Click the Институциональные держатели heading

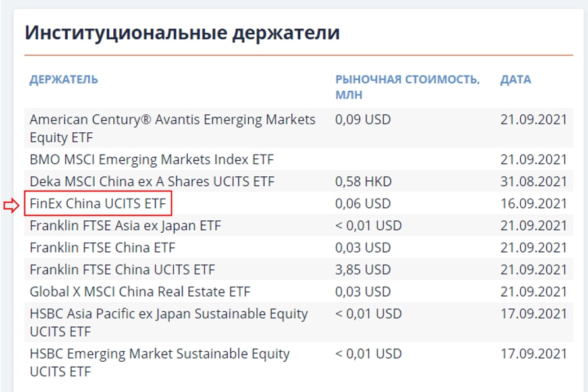182,32
